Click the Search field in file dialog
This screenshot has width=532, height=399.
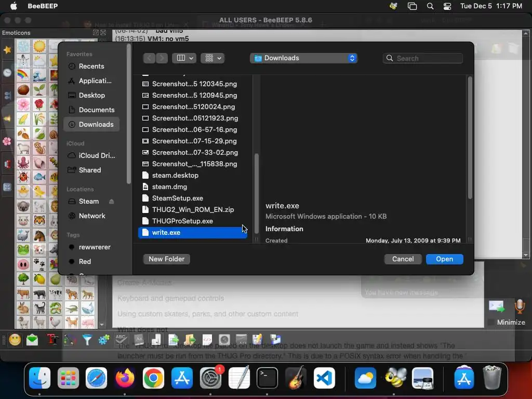423,58
